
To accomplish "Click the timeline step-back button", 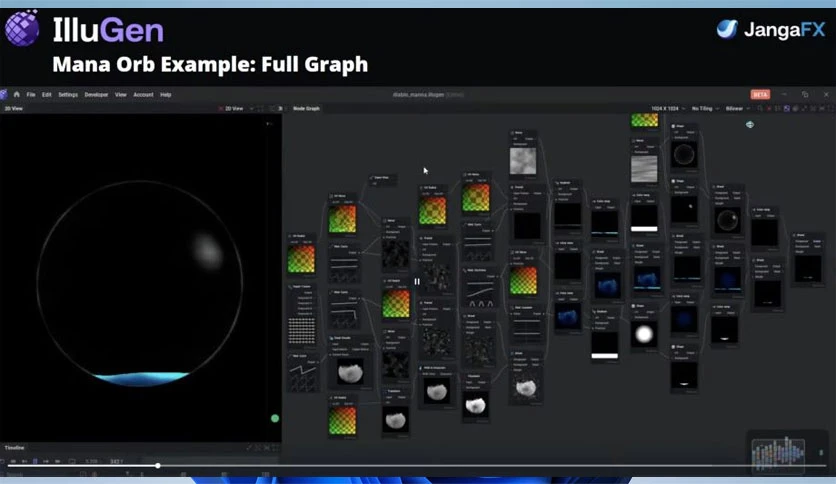I will point(24,461).
